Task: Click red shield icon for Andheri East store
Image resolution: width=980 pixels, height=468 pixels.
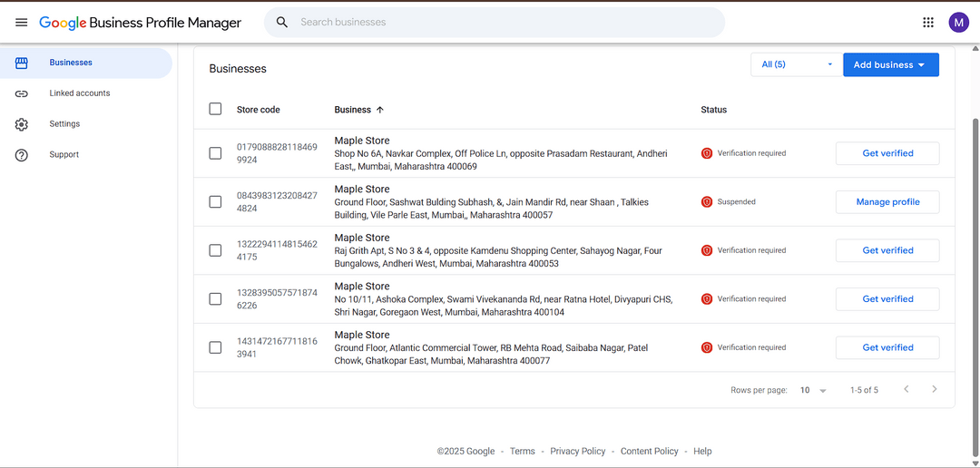Action: [707, 153]
